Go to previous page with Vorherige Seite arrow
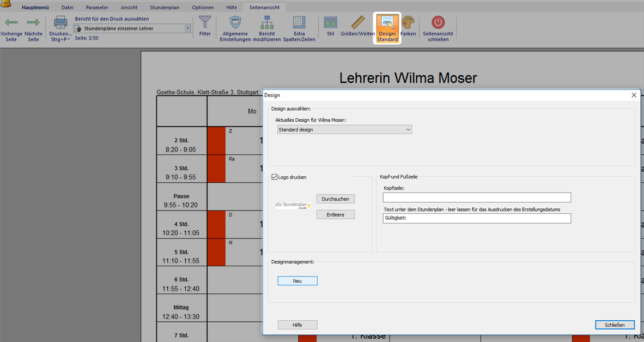The width and height of the screenshot is (644, 342). pyautogui.click(x=11, y=23)
